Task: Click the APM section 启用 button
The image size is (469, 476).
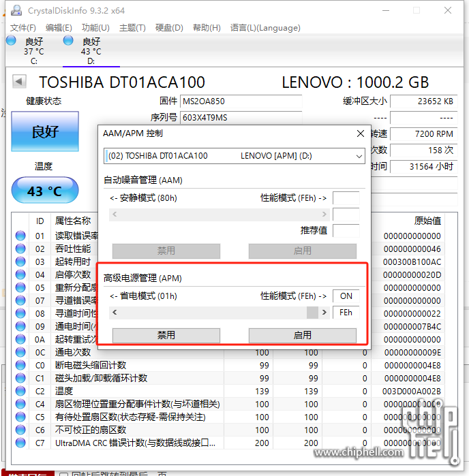Action: 303,335
